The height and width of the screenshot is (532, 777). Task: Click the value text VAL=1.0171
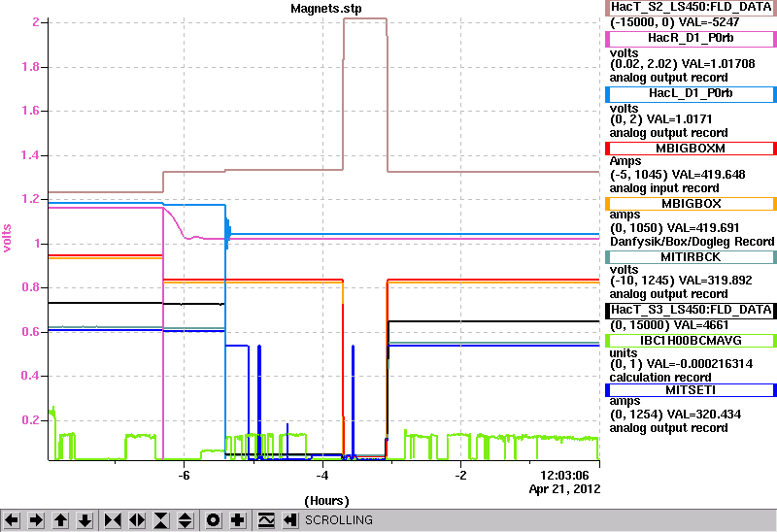680,119
